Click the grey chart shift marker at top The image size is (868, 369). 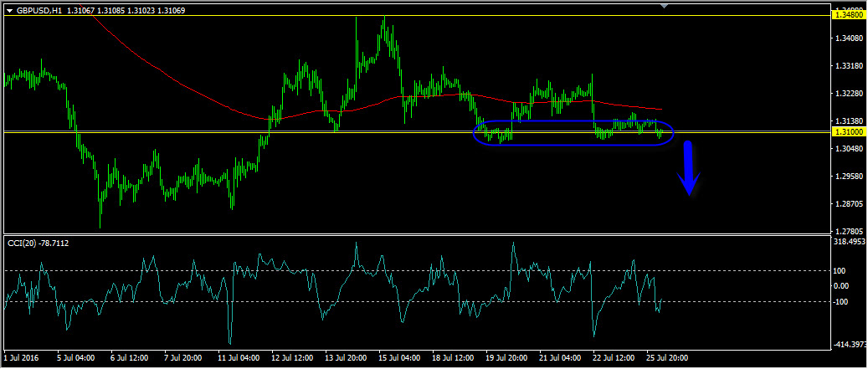coord(665,6)
